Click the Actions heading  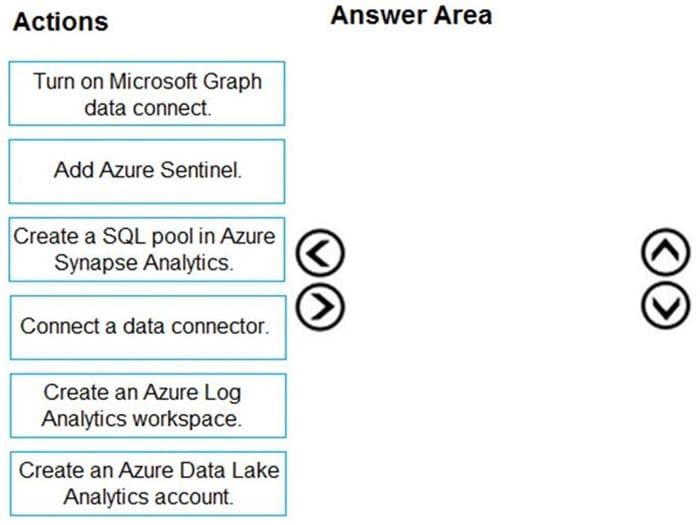[61, 21]
